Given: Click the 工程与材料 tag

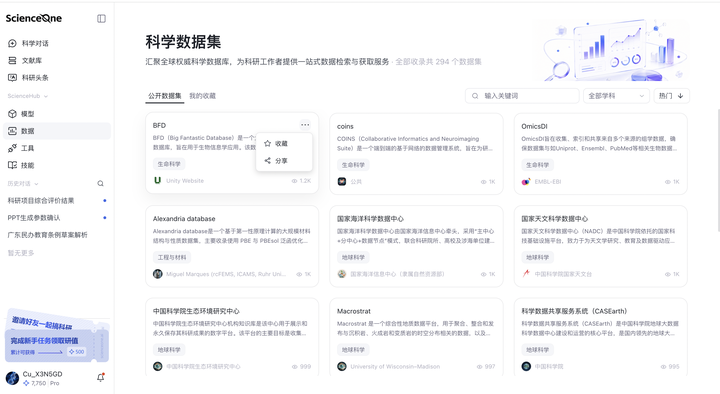Looking at the screenshot, I should 172,257.
